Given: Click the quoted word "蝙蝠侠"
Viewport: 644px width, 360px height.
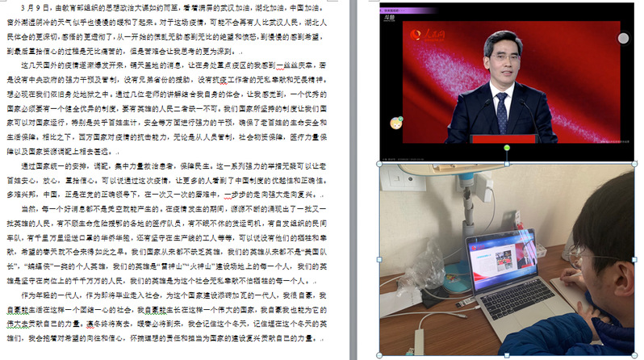Looking at the screenshot, I should click(38, 266).
